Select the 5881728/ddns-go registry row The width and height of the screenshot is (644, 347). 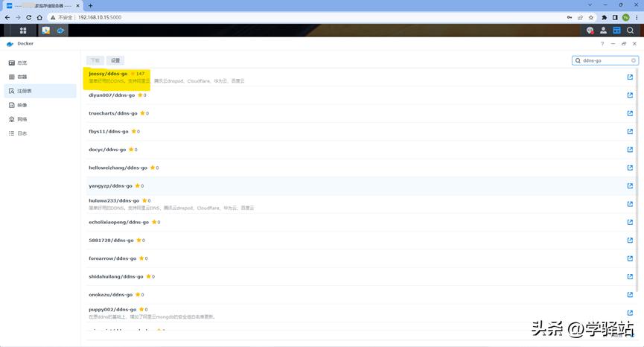click(361, 241)
